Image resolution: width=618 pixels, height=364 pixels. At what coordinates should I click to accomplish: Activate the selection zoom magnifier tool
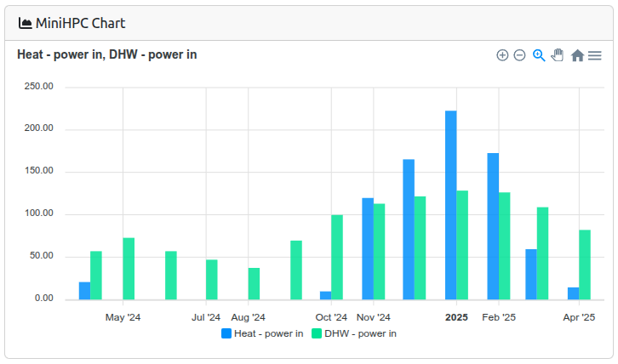pos(539,55)
